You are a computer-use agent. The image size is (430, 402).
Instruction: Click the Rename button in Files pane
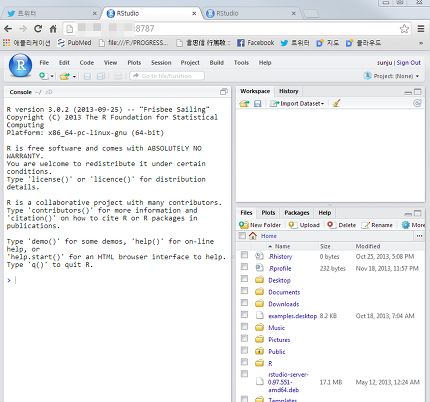(x=377, y=225)
